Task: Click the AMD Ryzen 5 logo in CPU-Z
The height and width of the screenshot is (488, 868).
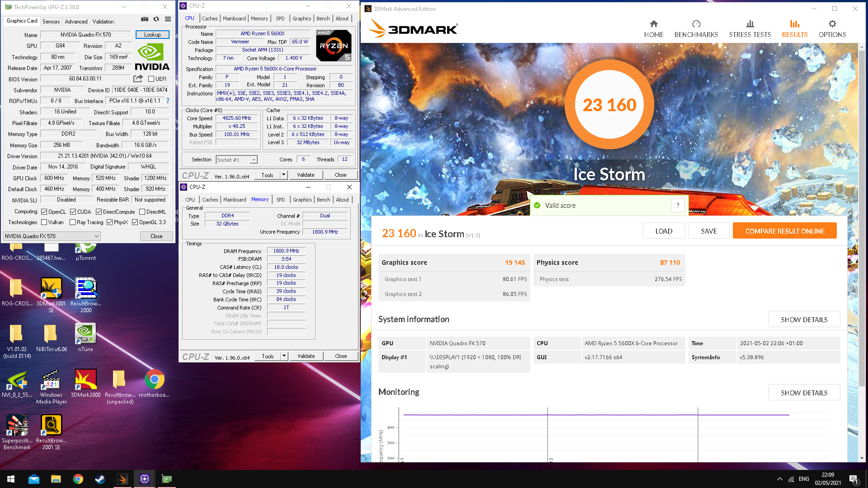Action: [334, 45]
